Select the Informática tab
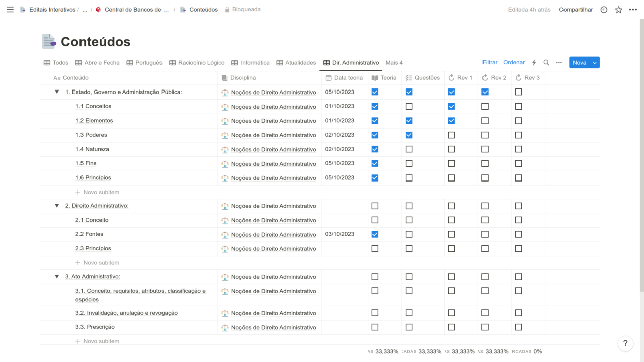 click(251, 63)
